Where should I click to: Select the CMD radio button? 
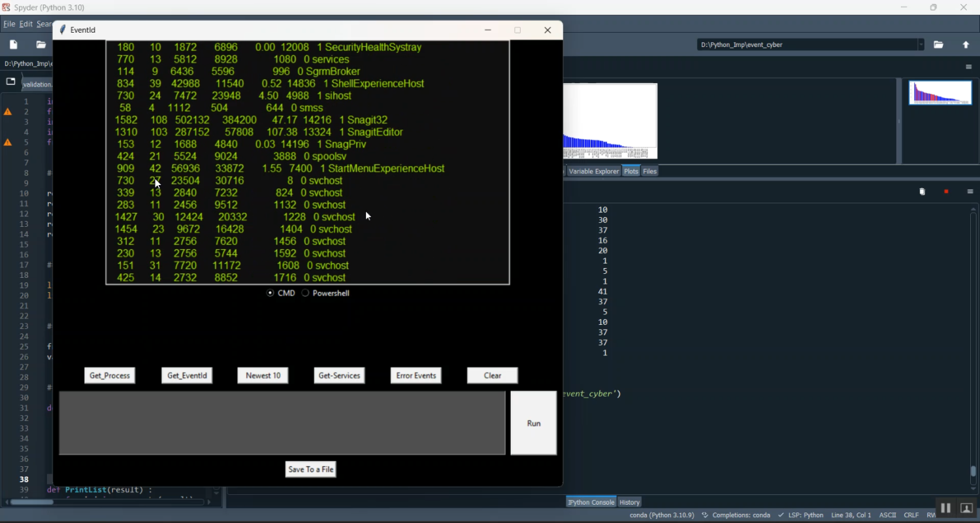[270, 294]
